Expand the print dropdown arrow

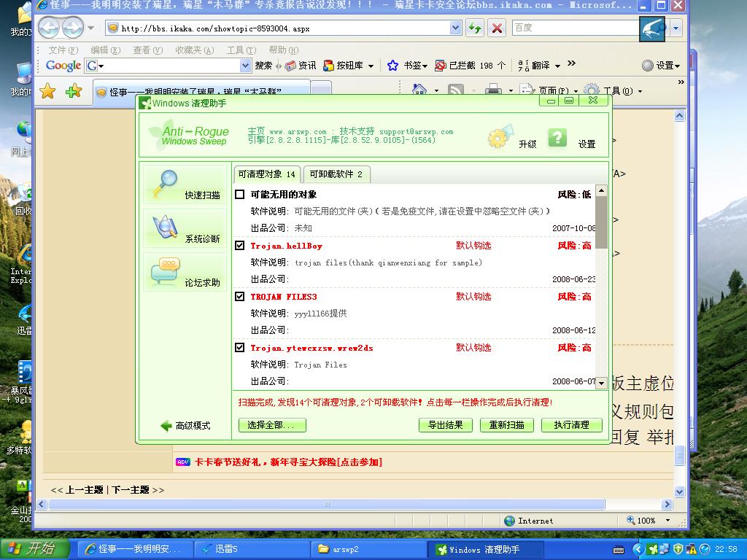click(511, 90)
